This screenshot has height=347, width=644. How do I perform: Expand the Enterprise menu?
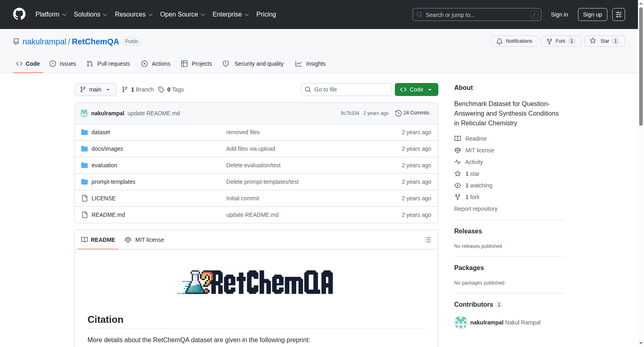click(x=231, y=15)
